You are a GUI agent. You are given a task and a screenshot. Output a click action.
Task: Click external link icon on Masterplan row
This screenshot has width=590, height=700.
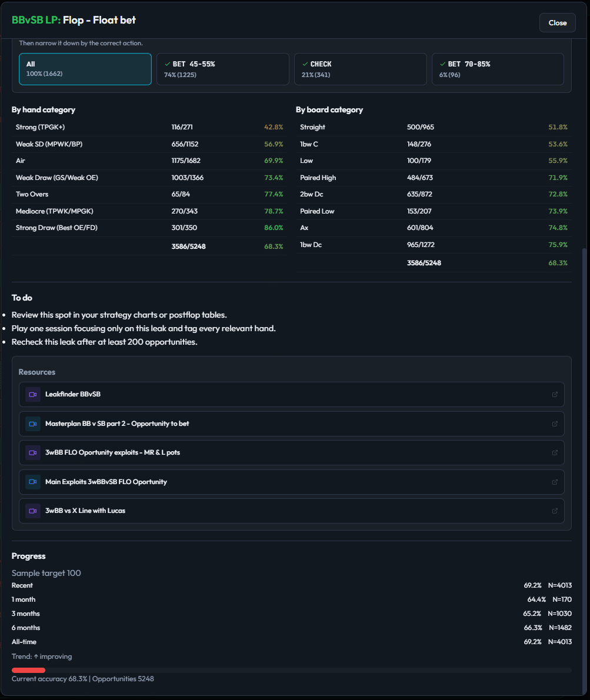pyautogui.click(x=555, y=424)
